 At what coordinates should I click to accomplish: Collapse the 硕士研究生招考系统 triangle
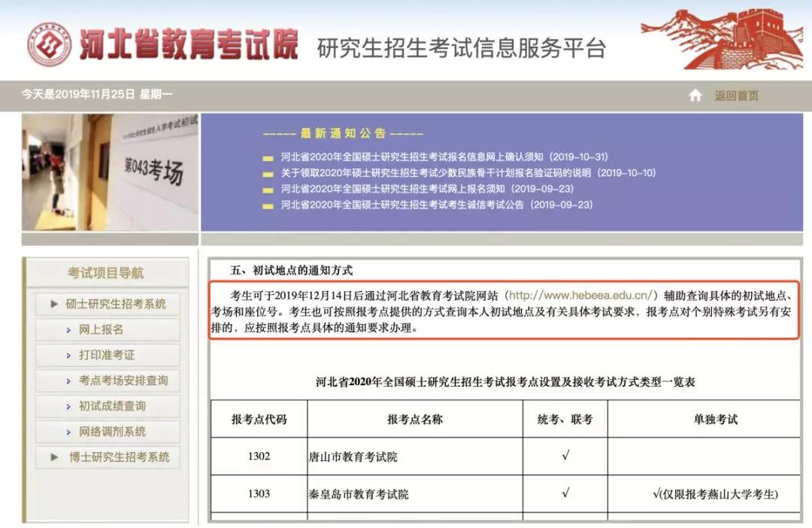54,304
